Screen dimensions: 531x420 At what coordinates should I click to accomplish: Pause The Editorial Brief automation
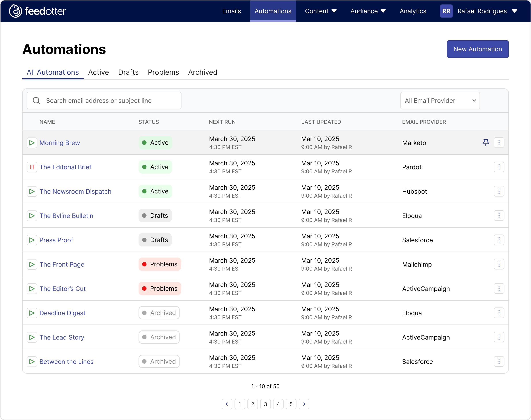point(32,167)
